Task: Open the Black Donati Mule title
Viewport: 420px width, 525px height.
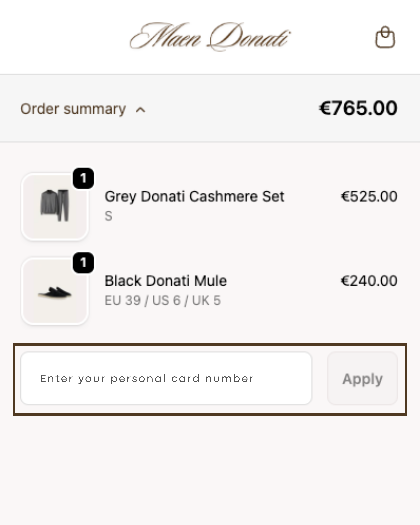Action: click(x=166, y=280)
